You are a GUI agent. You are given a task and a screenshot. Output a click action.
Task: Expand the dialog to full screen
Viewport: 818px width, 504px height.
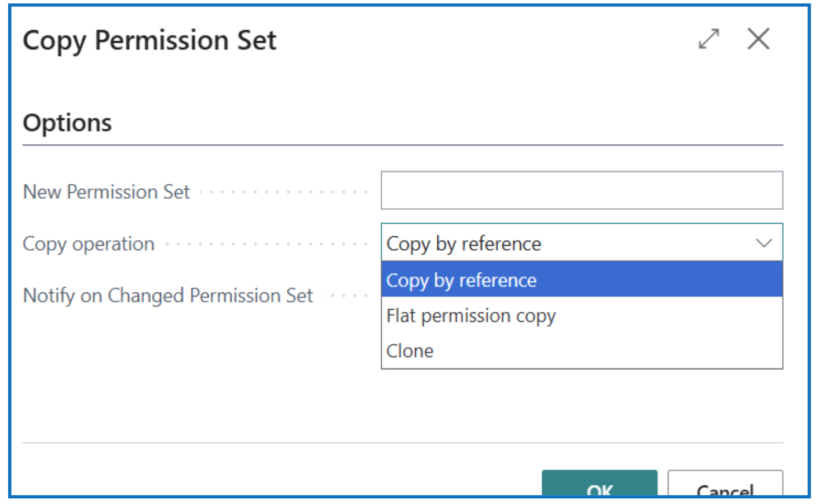pyautogui.click(x=709, y=39)
